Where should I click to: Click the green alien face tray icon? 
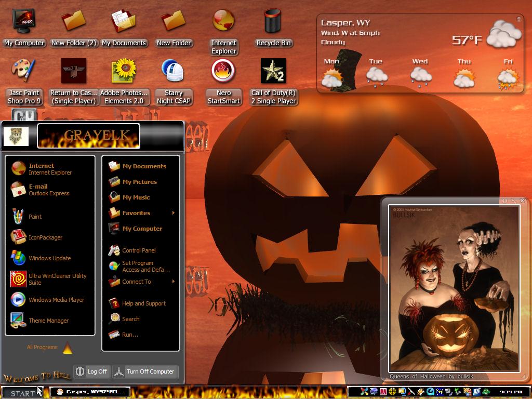(486, 392)
